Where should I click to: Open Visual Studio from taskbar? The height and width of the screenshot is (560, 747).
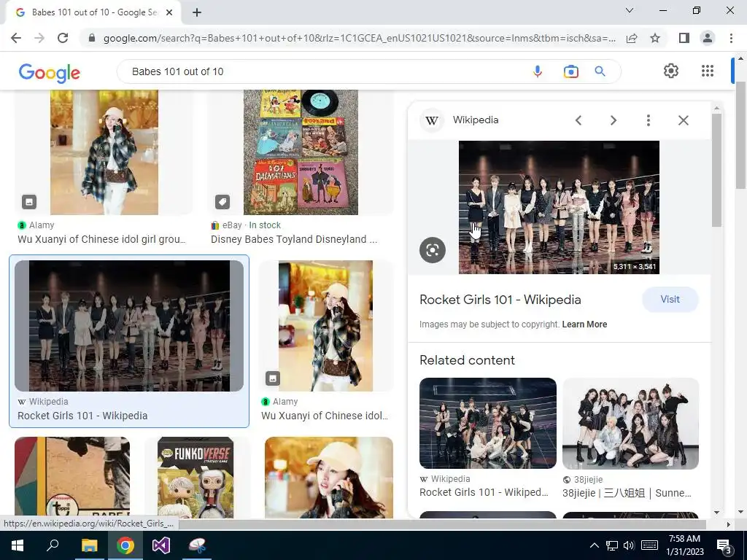click(x=161, y=545)
